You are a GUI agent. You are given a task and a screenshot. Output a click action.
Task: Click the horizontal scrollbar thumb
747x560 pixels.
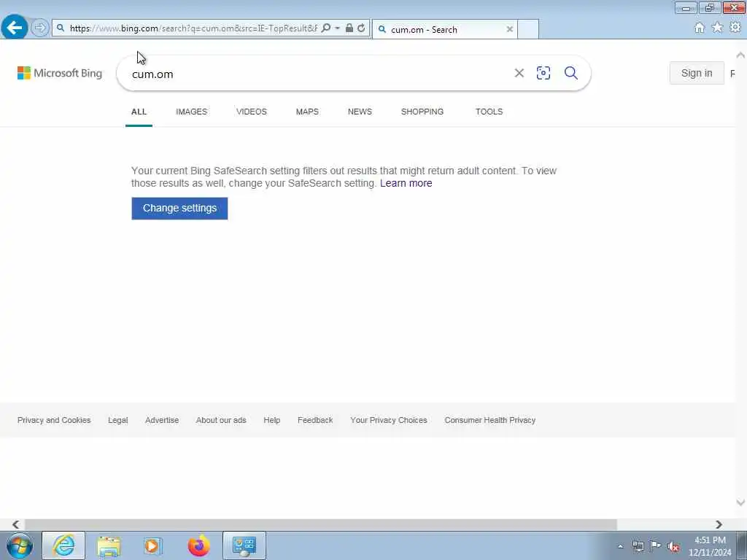coord(321,524)
